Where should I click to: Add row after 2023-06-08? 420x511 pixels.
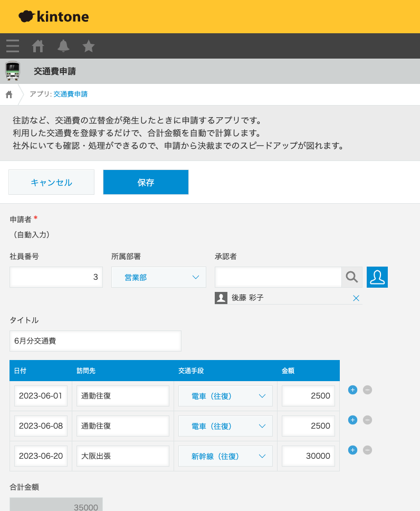click(352, 420)
